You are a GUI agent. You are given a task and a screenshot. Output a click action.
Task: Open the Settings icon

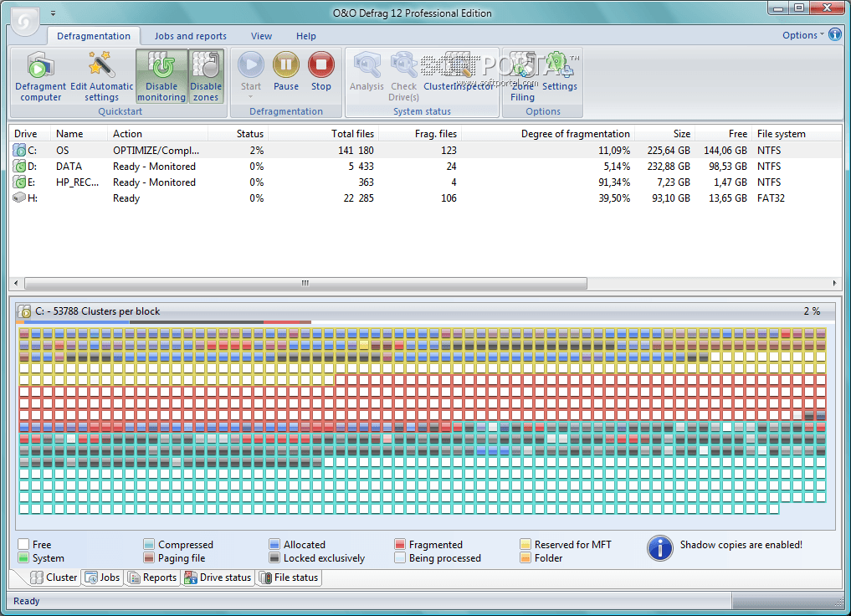pos(559,64)
